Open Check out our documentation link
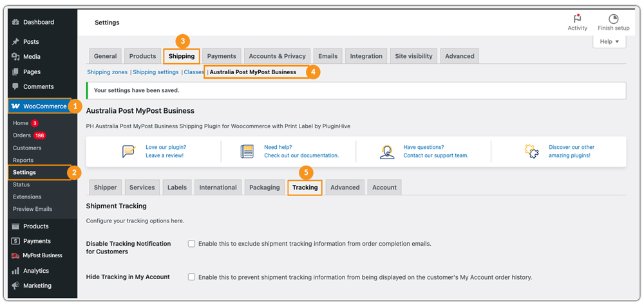The image size is (644, 305). pyautogui.click(x=301, y=155)
